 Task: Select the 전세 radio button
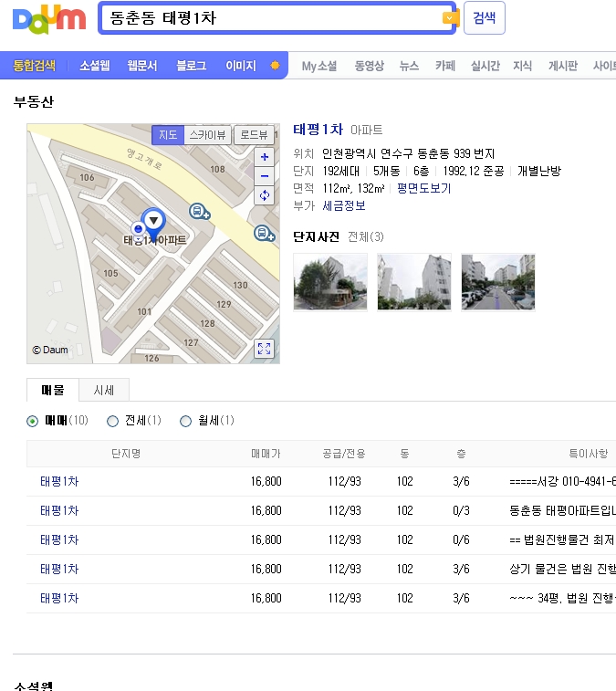click(113, 421)
